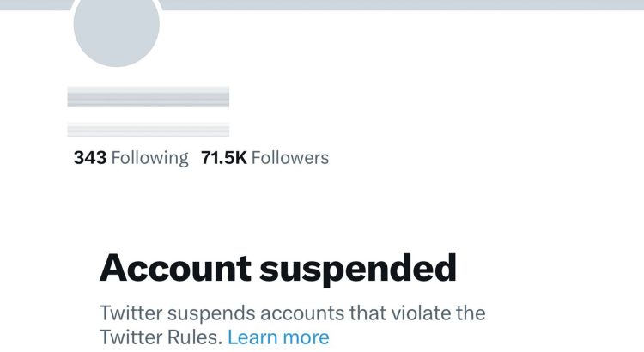Click the word Followers
Viewport: 644px width, 352px height.
[290, 158]
